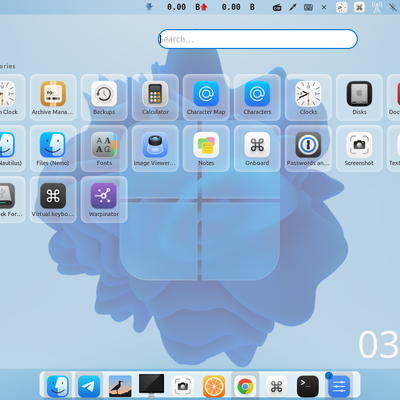Click the Search field in the launcher

tap(258, 39)
